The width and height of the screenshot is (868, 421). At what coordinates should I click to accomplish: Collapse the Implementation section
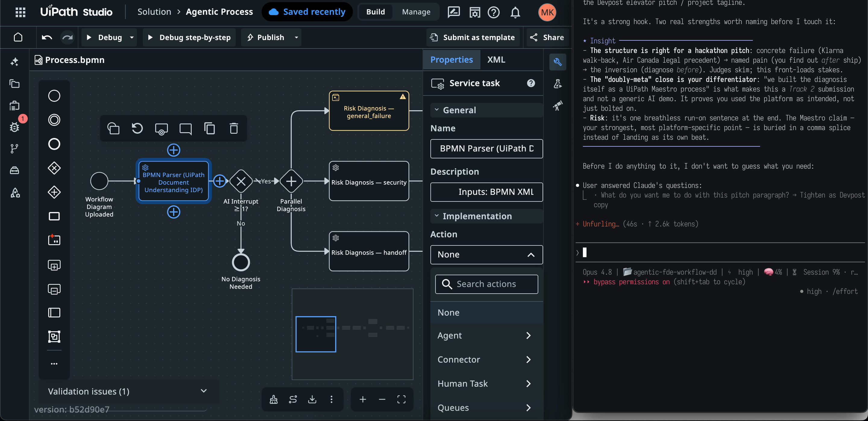tap(486, 216)
